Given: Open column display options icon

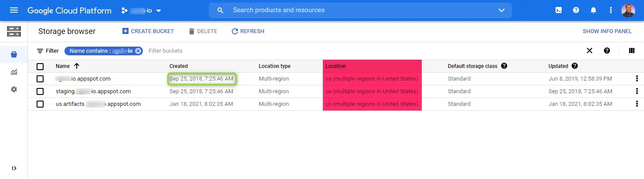Looking at the screenshot, I should point(632,51).
